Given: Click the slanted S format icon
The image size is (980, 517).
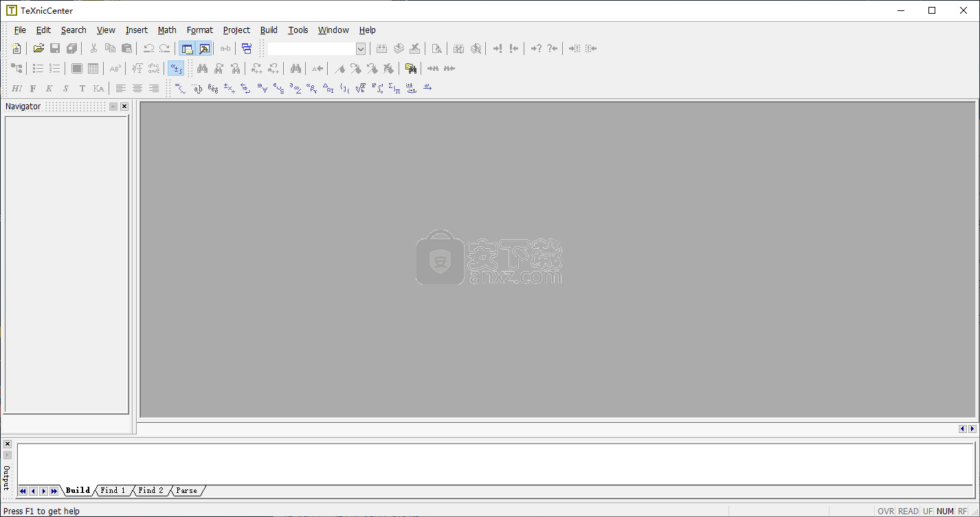Looking at the screenshot, I should 66,89.
